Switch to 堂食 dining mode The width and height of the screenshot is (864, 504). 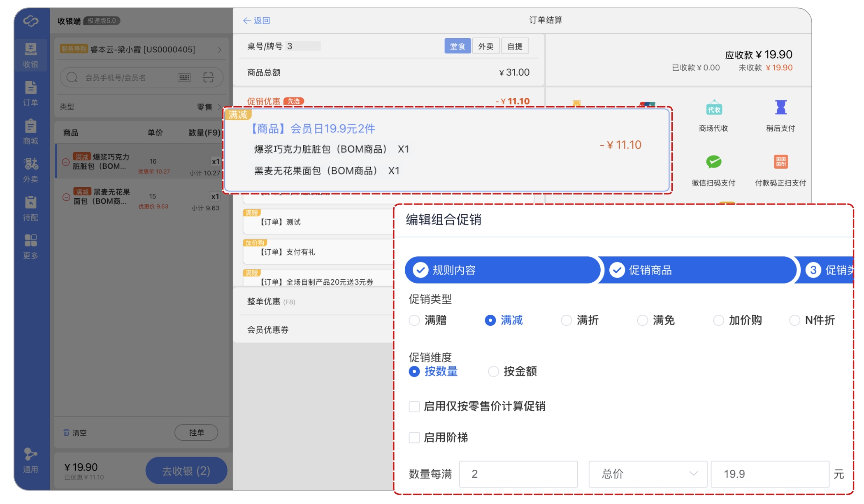(x=458, y=46)
